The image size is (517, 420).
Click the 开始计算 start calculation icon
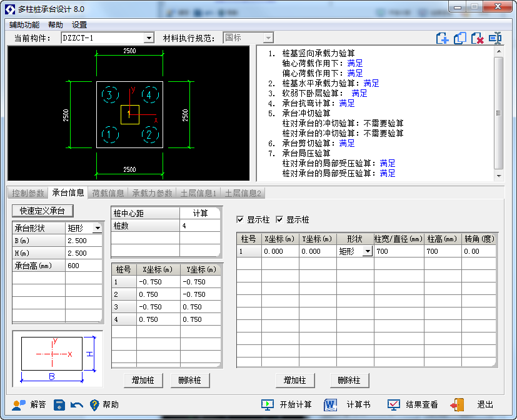click(268, 405)
